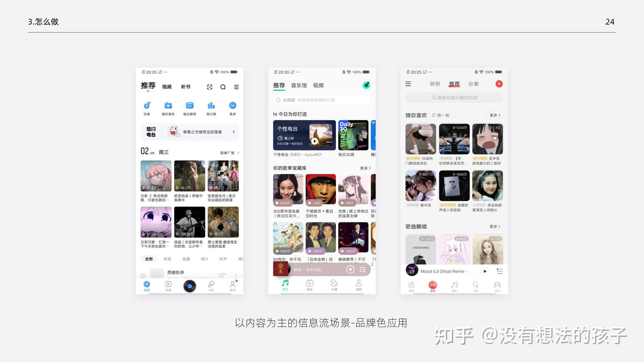Open the hamburger menu in the right phone
This screenshot has width=644, height=362.
click(x=408, y=84)
